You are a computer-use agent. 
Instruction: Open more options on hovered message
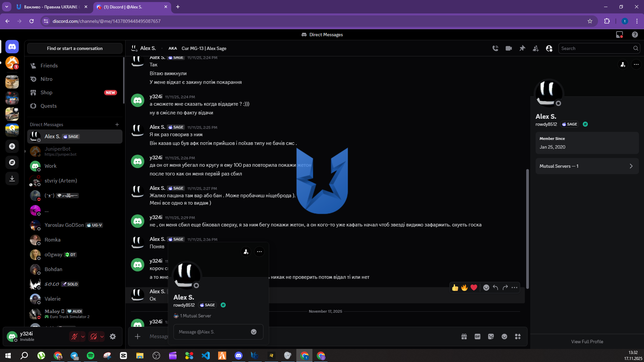[x=514, y=288]
